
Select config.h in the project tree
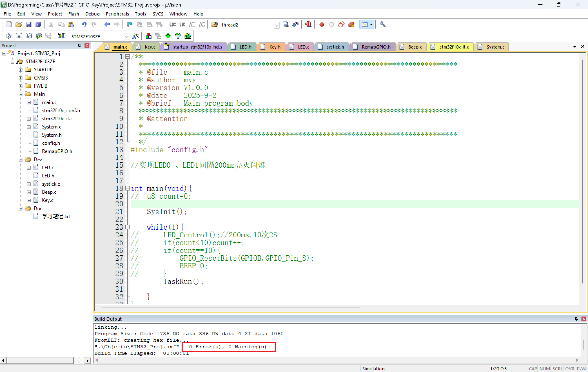click(x=51, y=143)
